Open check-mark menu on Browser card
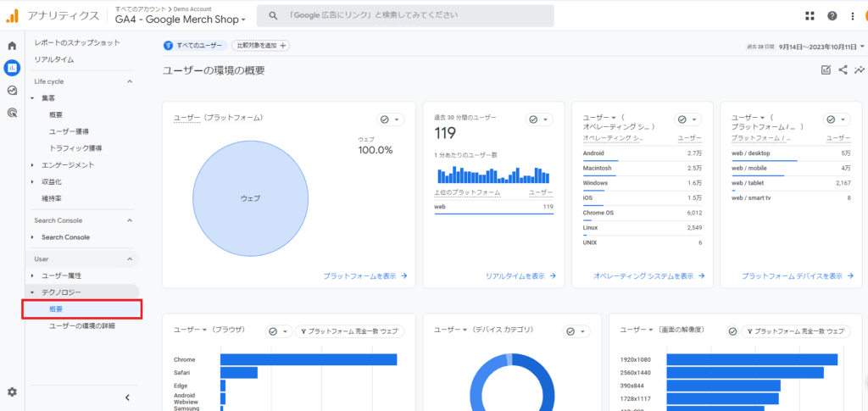Screen dimensions: 868x411 278,331
